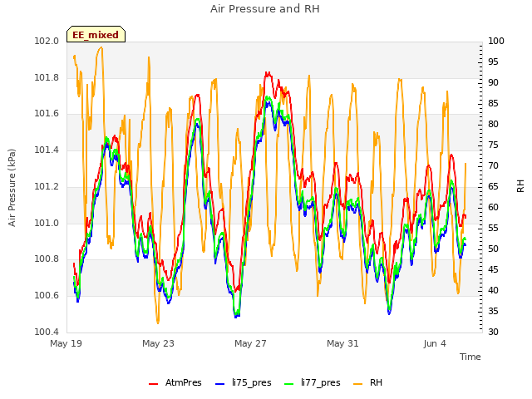Click the May 31 x-axis tick label
This screenshot has width=532, height=399.
coord(342,343)
